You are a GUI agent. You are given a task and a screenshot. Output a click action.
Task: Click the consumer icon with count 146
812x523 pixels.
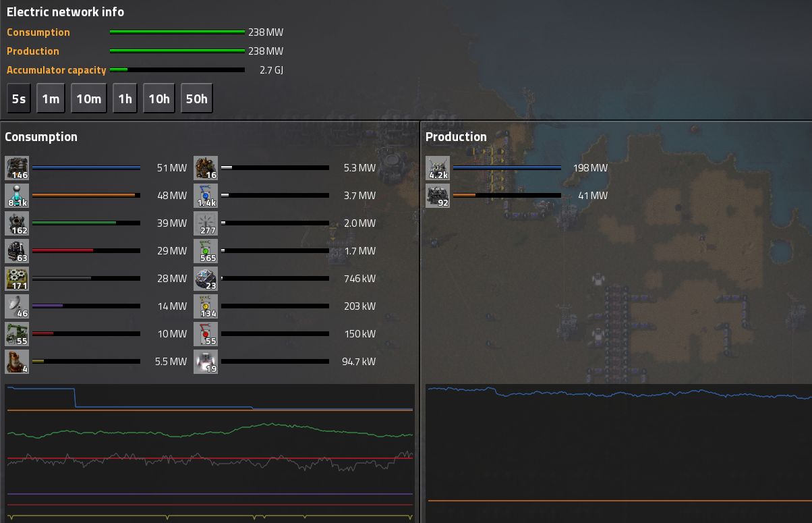tap(17, 168)
